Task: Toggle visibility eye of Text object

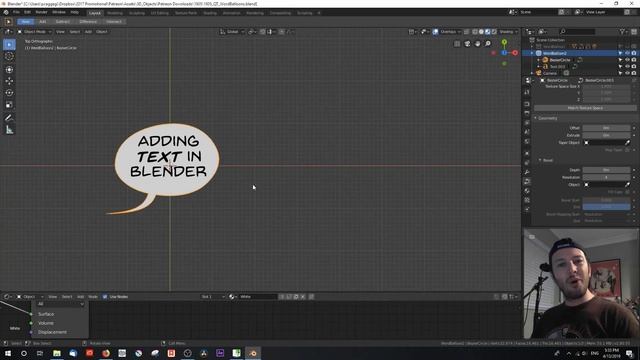Action: 627,67
